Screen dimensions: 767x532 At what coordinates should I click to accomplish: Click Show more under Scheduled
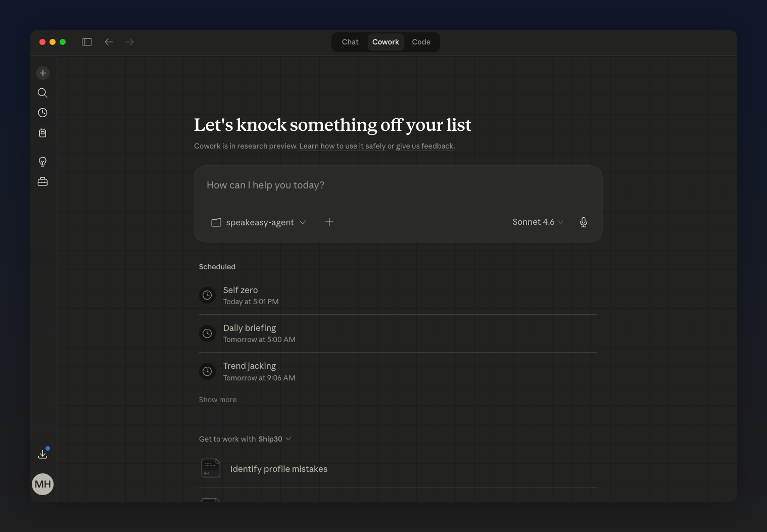(218, 400)
